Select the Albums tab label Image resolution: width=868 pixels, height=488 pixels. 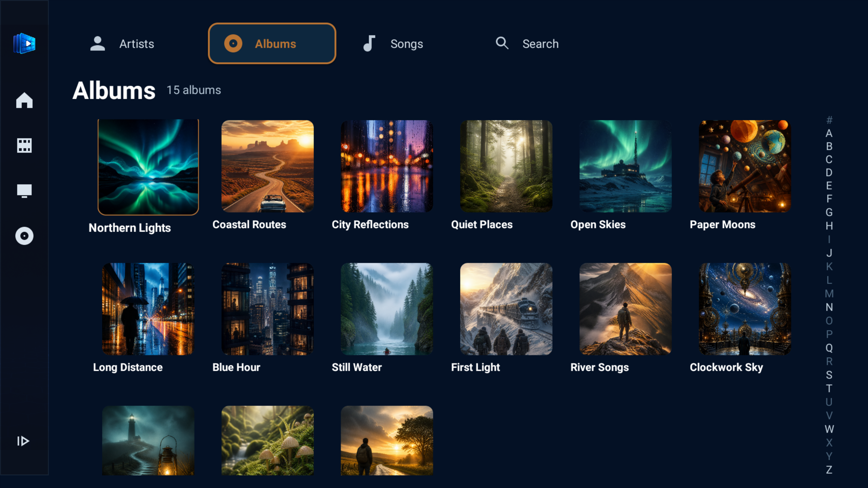(275, 44)
